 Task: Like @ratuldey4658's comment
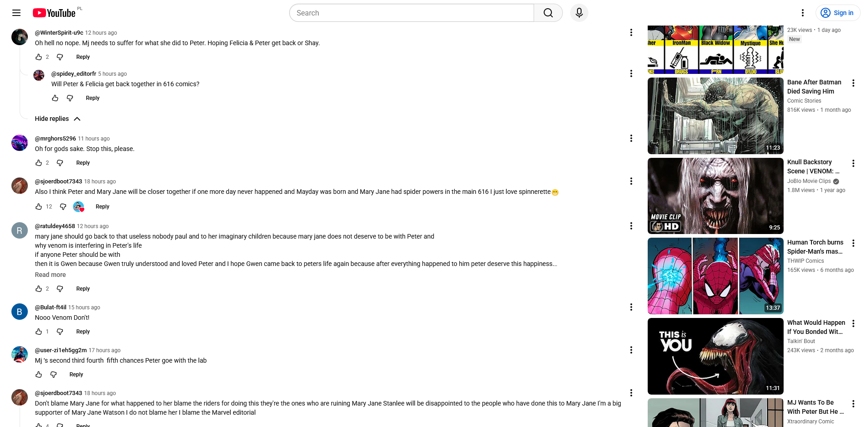pos(39,289)
